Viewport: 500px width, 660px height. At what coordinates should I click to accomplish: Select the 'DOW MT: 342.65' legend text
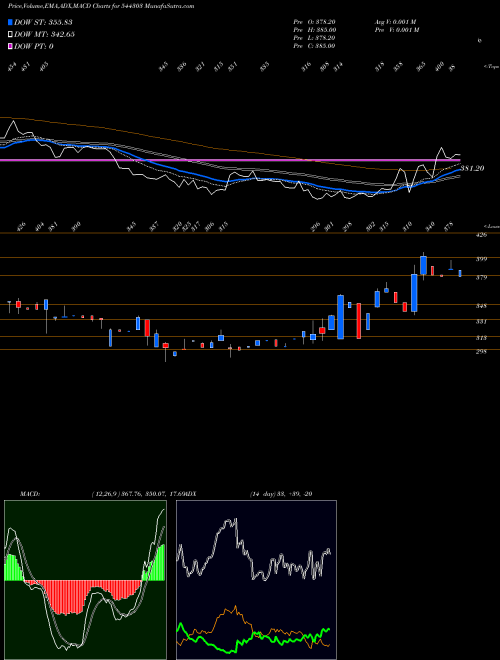coord(44,35)
